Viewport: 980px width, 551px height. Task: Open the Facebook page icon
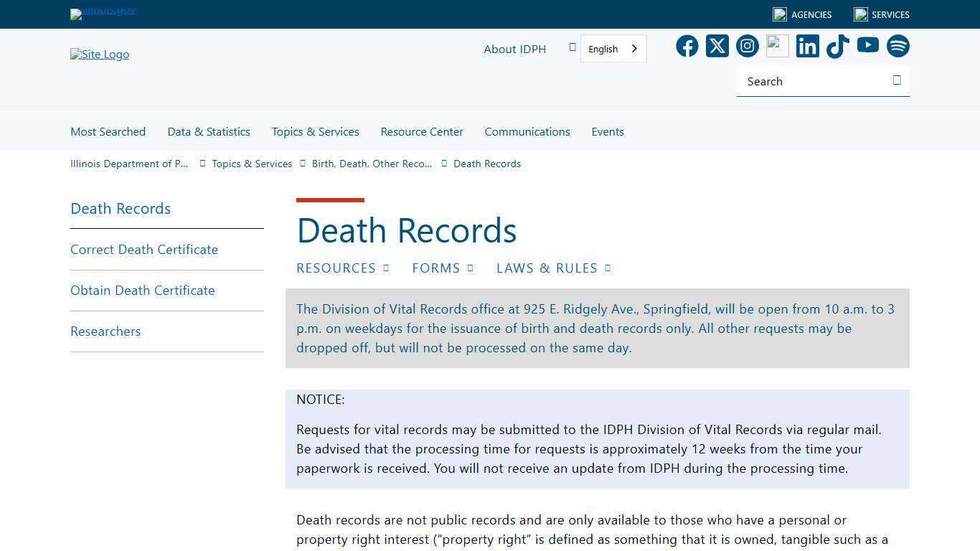(687, 46)
